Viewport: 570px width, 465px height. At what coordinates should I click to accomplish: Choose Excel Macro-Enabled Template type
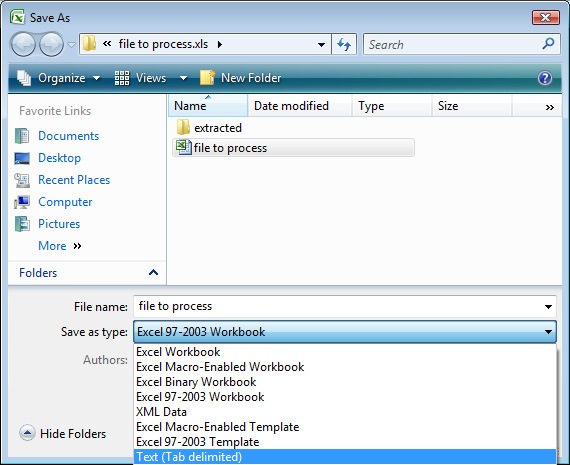tap(345, 426)
